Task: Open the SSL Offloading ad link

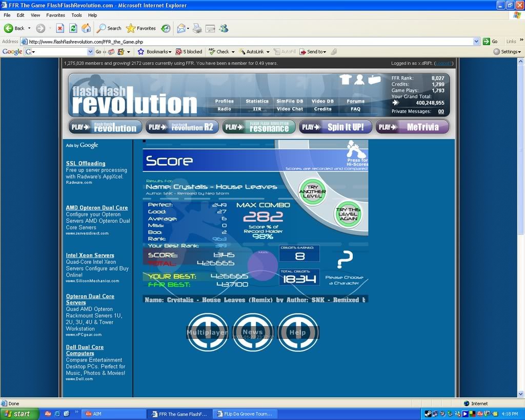Action: click(86, 163)
